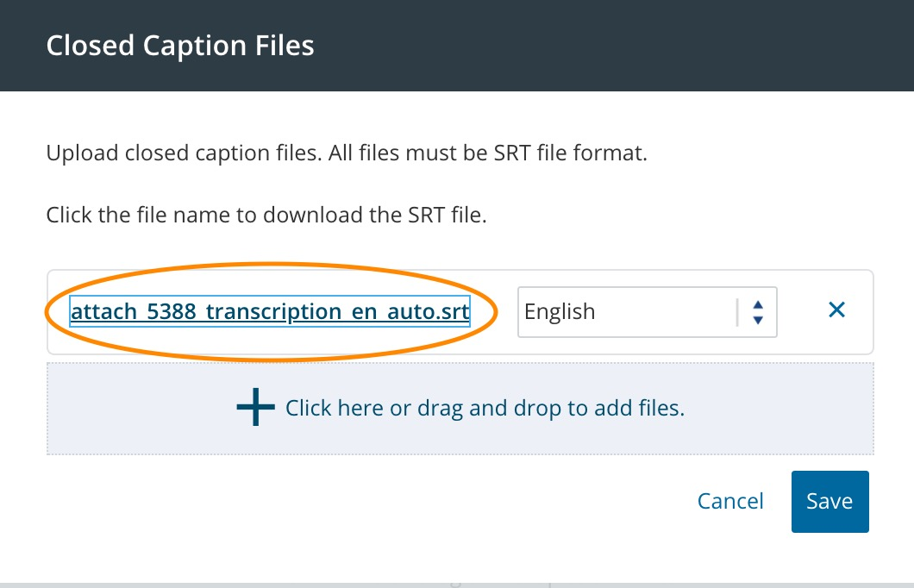Cancel the closed caption upload
914x588 pixels.
click(x=730, y=501)
